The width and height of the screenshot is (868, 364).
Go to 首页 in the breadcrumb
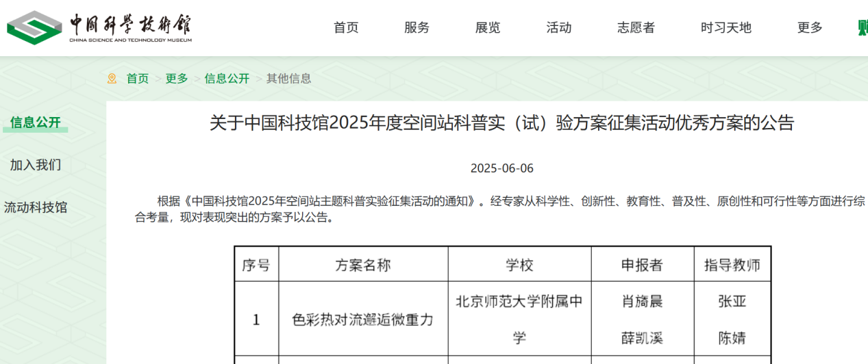click(137, 79)
